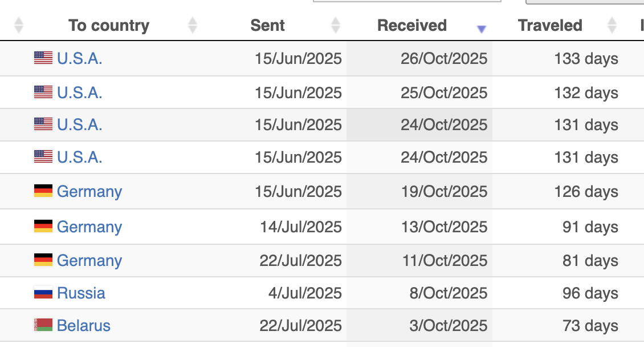
Task: Open the Belarus country link
Action: click(84, 325)
